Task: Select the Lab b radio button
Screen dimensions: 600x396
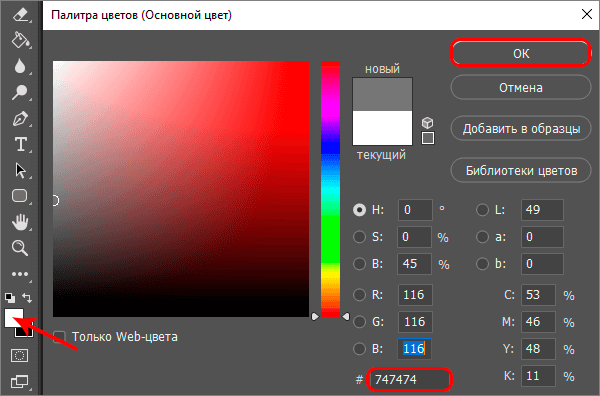Action: [482, 264]
